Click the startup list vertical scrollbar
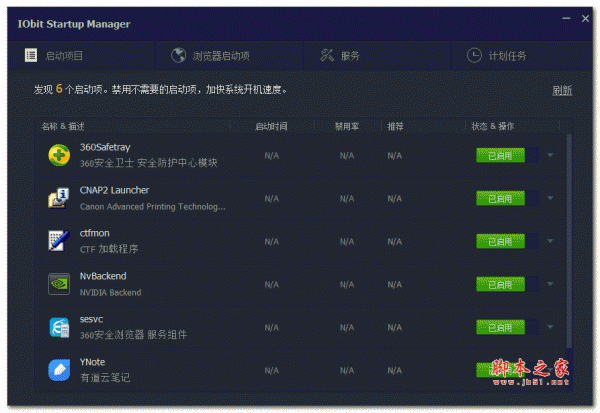Screen dimensions: 600x413 569,241
